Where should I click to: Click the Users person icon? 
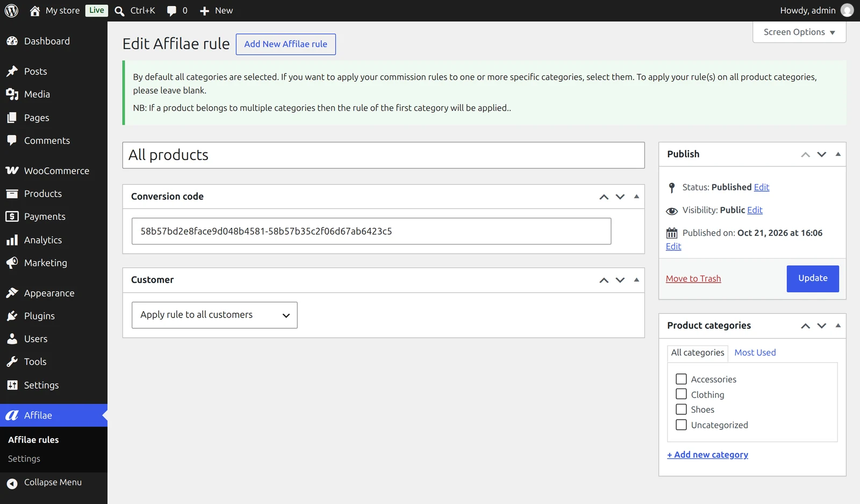click(12, 339)
